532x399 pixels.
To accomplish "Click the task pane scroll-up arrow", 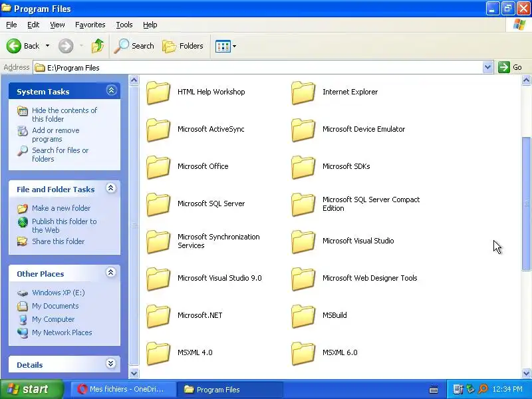I will coord(134,80).
